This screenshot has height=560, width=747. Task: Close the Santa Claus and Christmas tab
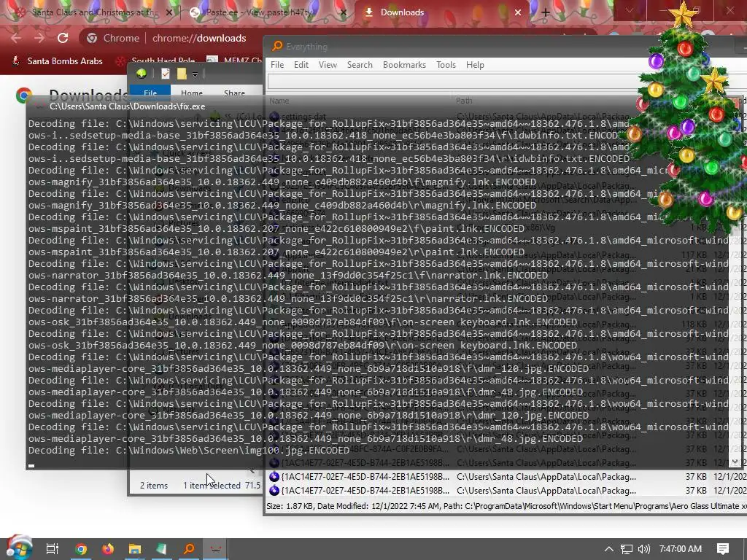coord(169,12)
